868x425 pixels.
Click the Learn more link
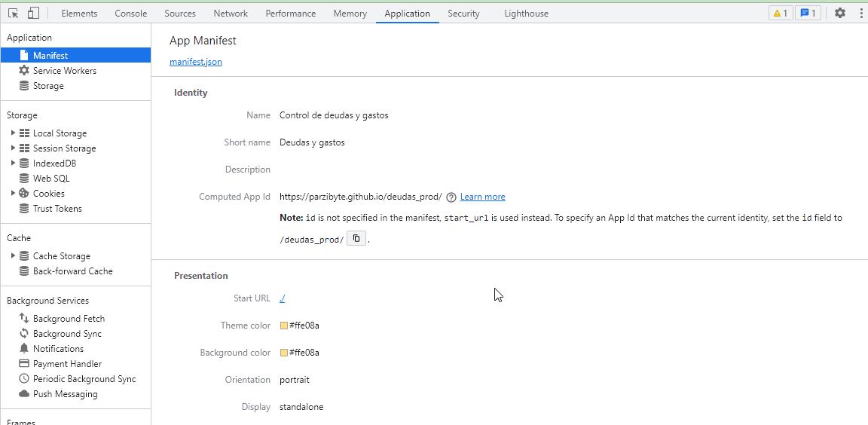coord(482,197)
